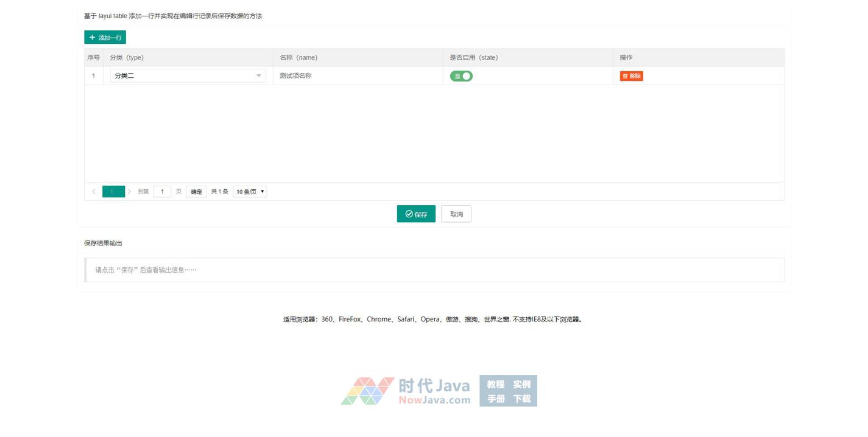
Task: Click the 是否启用（state）column header
Action: click(x=473, y=58)
